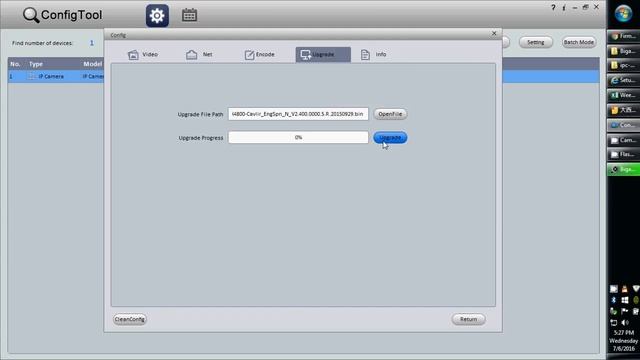Click the blue Upgrade button
This screenshot has height=360, width=640.
pos(390,138)
